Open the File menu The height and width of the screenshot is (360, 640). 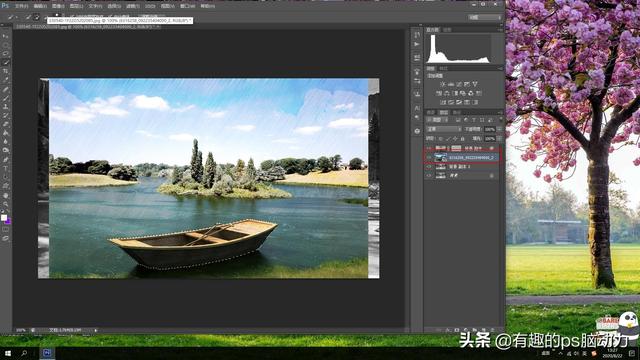pyautogui.click(x=21, y=6)
